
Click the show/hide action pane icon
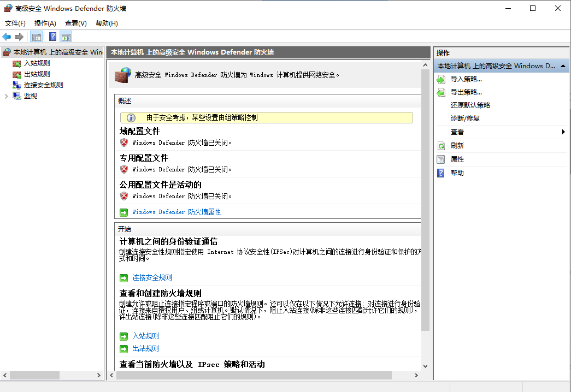pos(66,37)
